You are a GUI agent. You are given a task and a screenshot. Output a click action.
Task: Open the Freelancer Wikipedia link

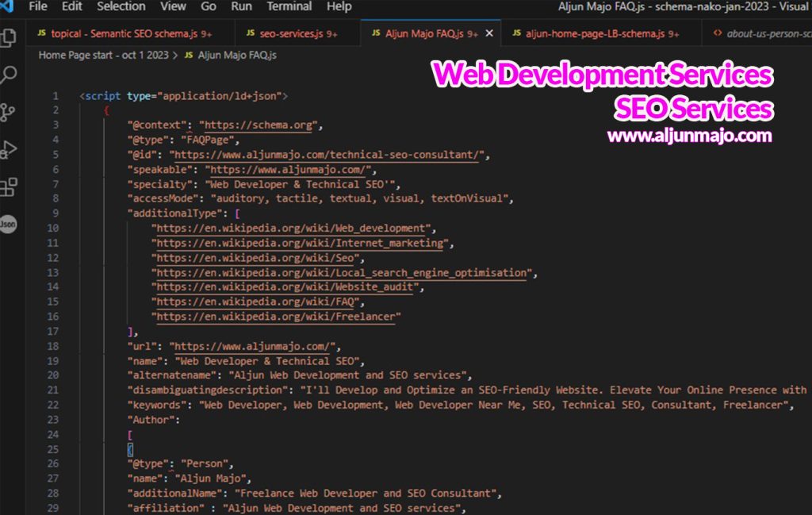tap(275, 317)
